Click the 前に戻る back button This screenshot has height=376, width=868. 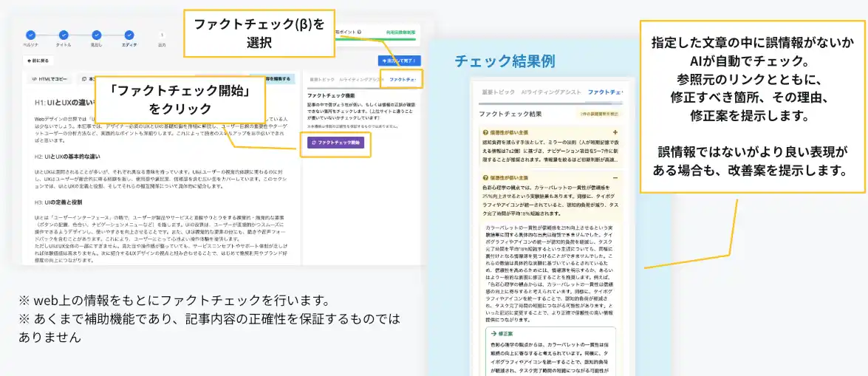[37, 60]
